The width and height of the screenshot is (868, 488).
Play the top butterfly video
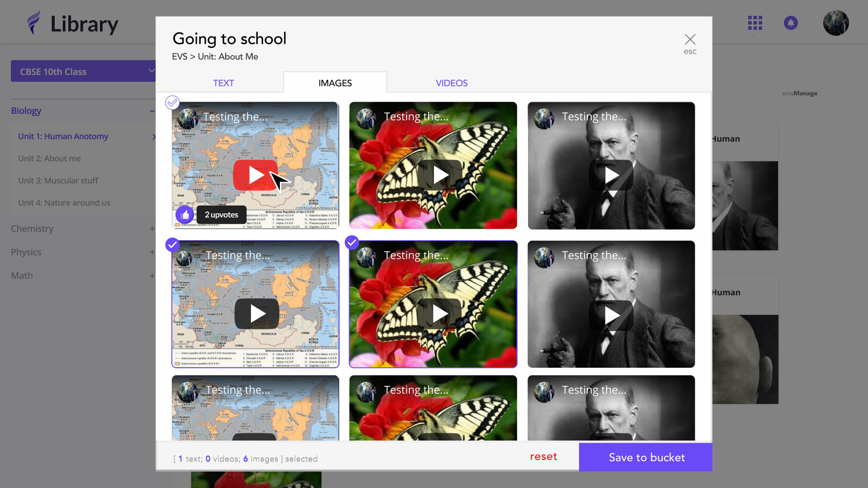coord(439,175)
